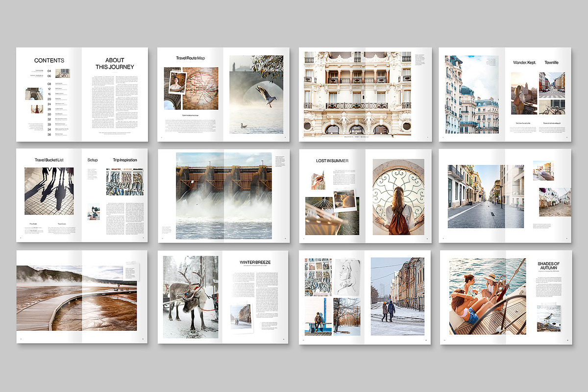Select the polaroid portrait beside the map

pyautogui.click(x=177, y=84)
